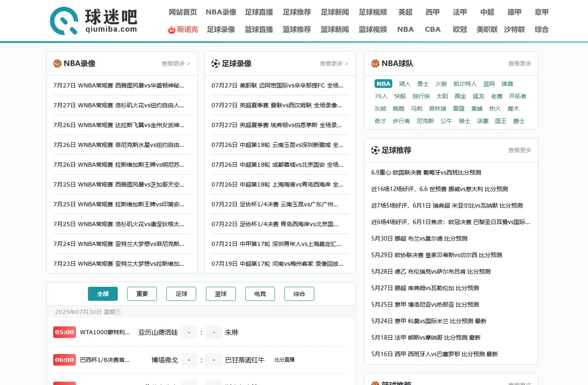Image resolution: width=588 pixels, height=385 pixels.
Task: Open CBA navigation item
Action: click(x=433, y=30)
